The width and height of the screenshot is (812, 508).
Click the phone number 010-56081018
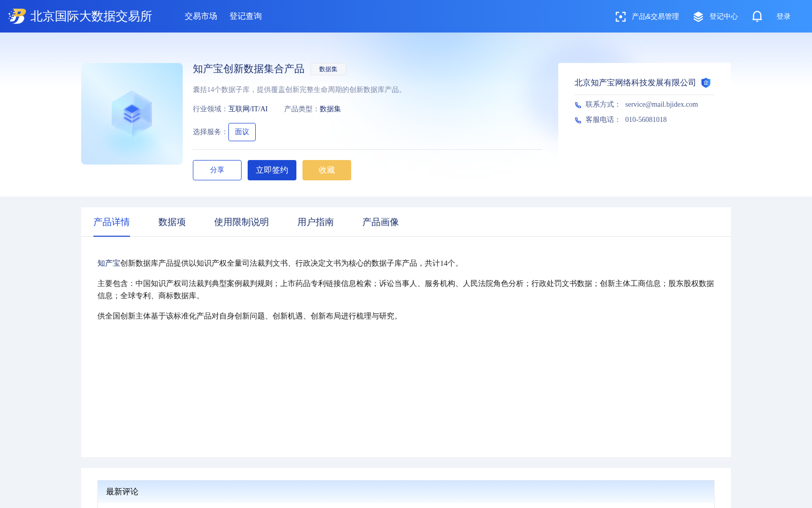[646, 120]
